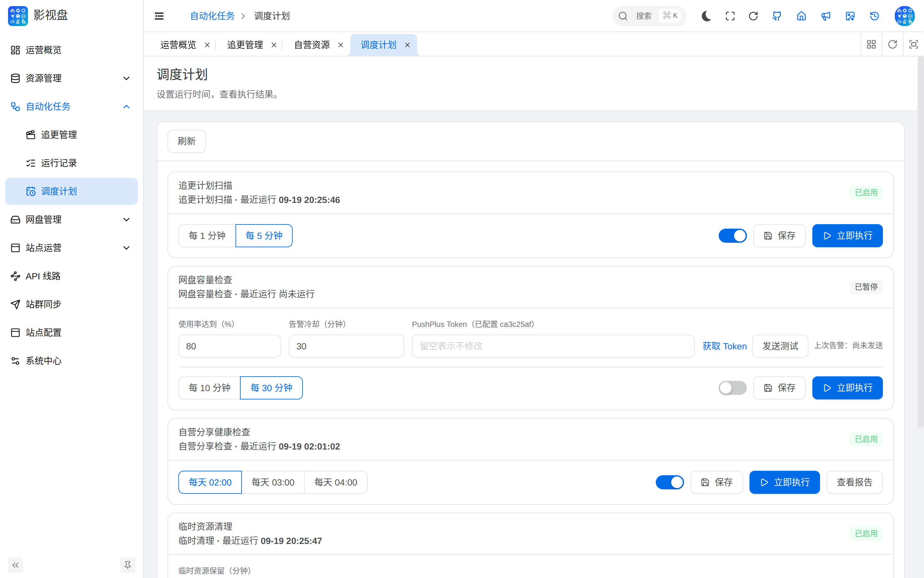Click the sidebar pin icon
The height and width of the screenshot is (578, 924).
click(x=127, y=565)
